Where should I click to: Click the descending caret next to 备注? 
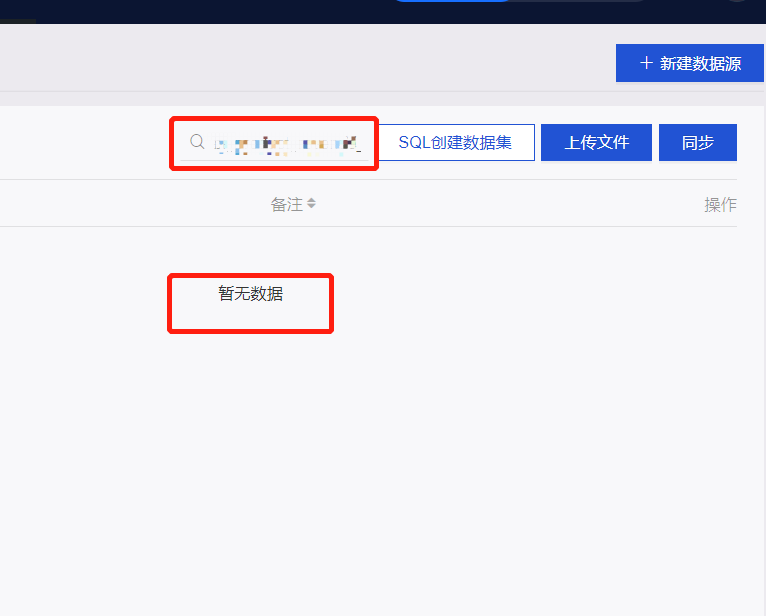tap(311, 208)
